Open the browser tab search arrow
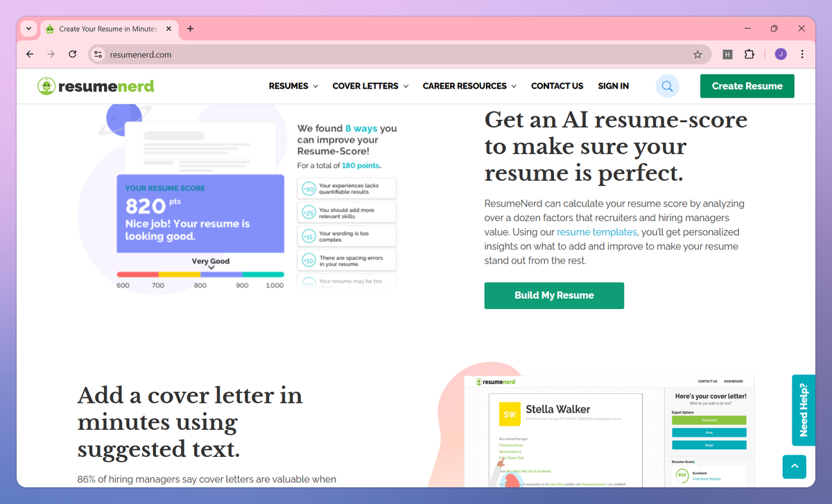The width and height of the screenshot is (832, 504). pyautogui.click(x=28, y=28)
